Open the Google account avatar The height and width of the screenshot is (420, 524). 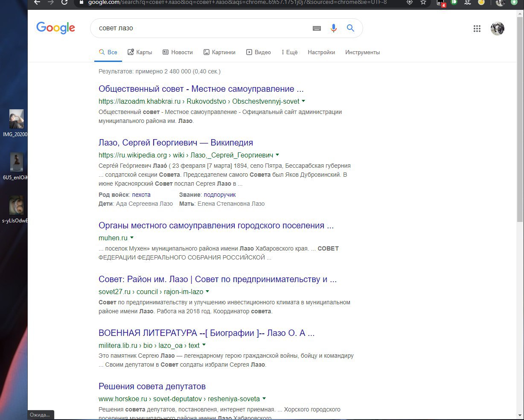click(x=498, y=29)
